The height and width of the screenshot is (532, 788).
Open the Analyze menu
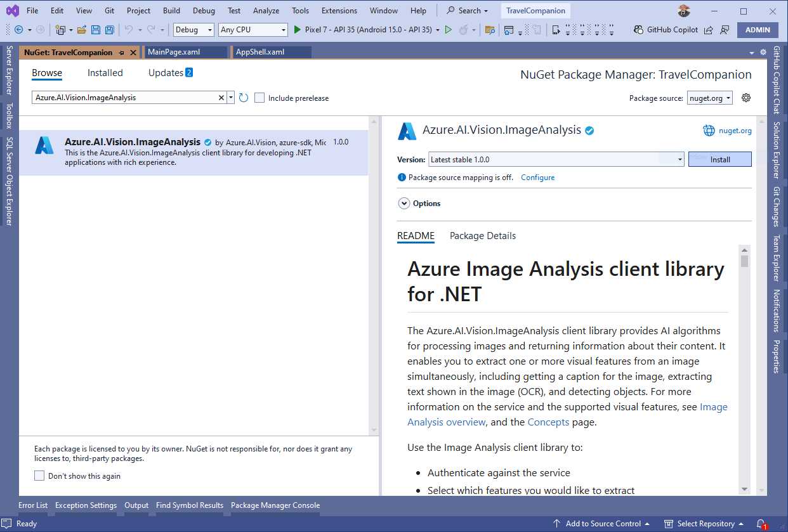(x=266, y=11)
